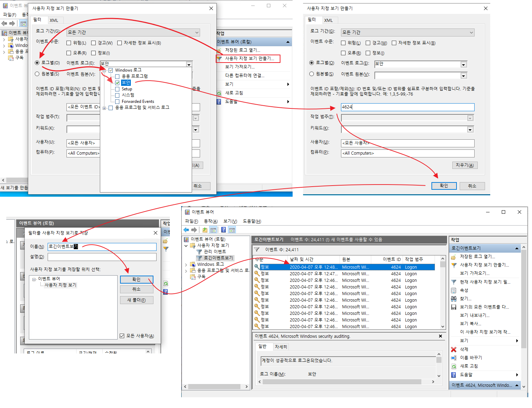Collapse 사용자 지정 보기 node in Event Viewer tree
This screenshot has width=532, height=408.
(186, 245)
